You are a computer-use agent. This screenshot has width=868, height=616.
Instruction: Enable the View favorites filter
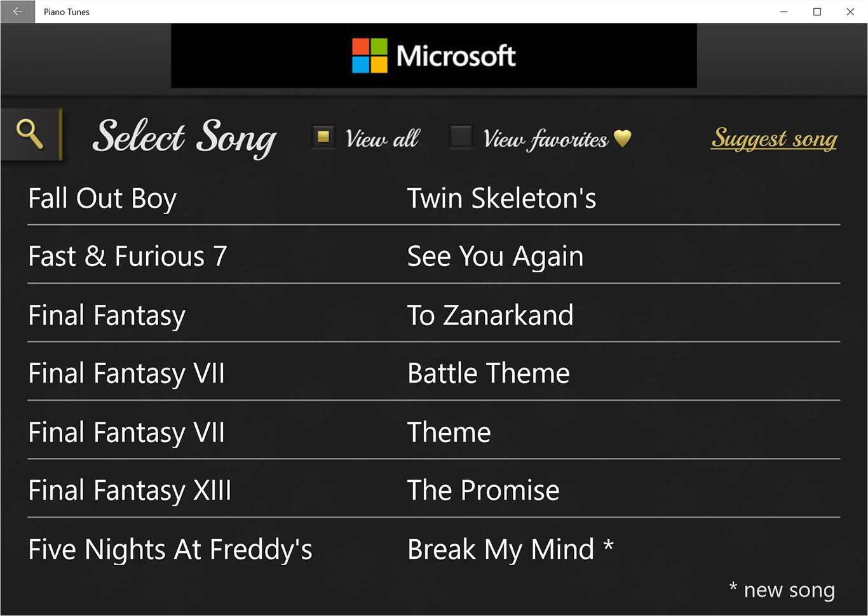(x=461, y=137)
